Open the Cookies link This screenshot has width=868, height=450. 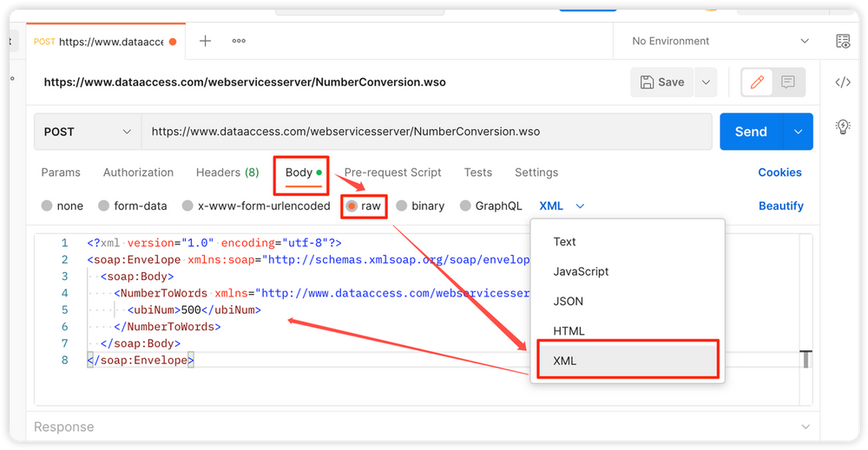click(779, 173)
